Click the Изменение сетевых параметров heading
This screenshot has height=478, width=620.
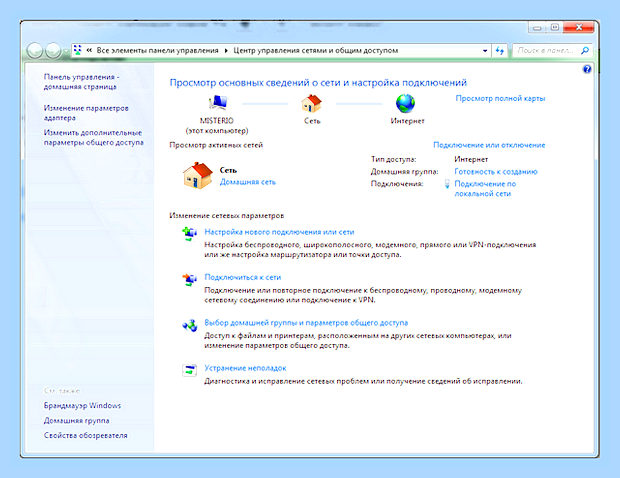pyautogui.click(x=227, y=215)
